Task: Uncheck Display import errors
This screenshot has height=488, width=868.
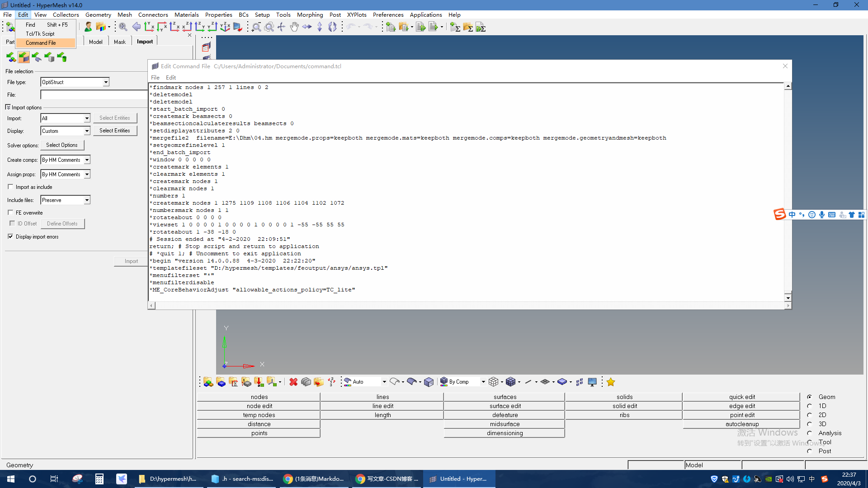Action: pyautogui.click(x=10, y=236)
